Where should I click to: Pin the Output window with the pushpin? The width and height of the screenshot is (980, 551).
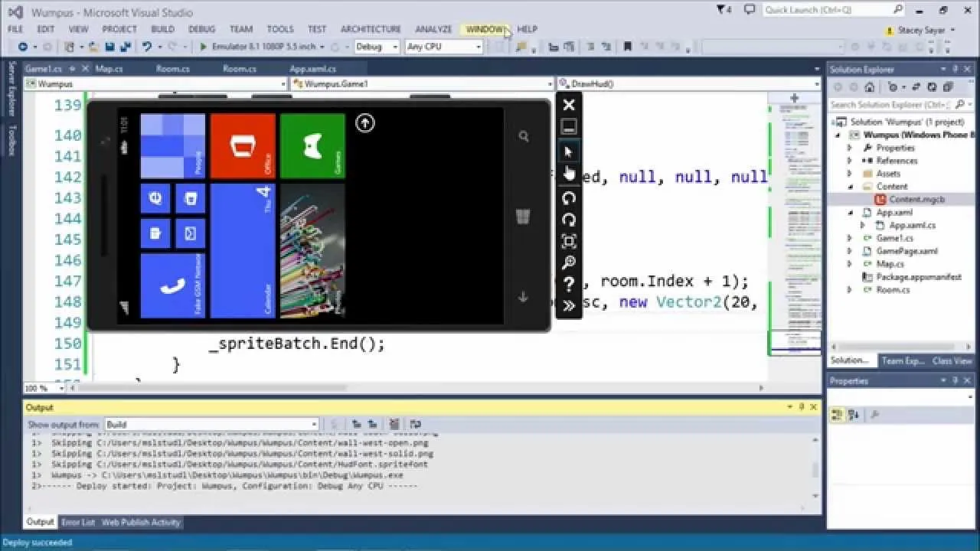click(800, 406)
